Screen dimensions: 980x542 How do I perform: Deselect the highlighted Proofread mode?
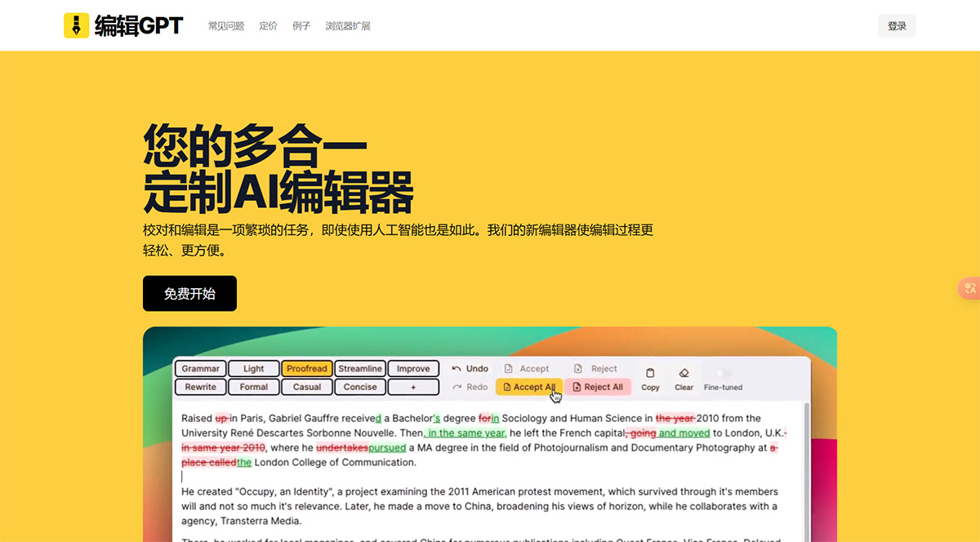(306, 368)
